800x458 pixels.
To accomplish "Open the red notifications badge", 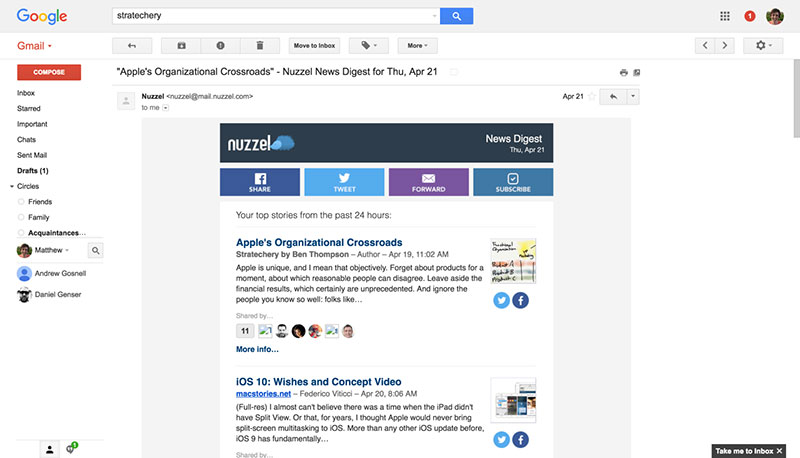I will tap(749, 16).
